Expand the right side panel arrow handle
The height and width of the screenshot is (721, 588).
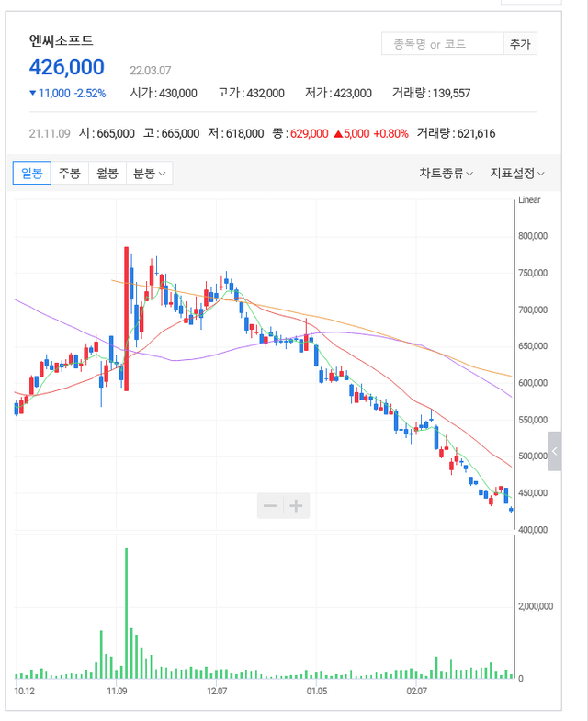[x=554, y=451]
